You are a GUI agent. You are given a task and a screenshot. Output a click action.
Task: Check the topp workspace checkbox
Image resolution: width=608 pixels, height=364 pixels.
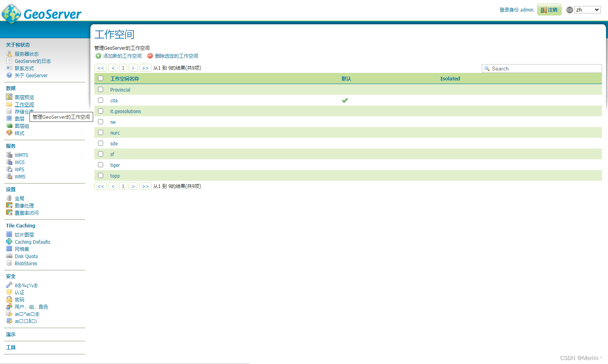(x=101, y=176)
